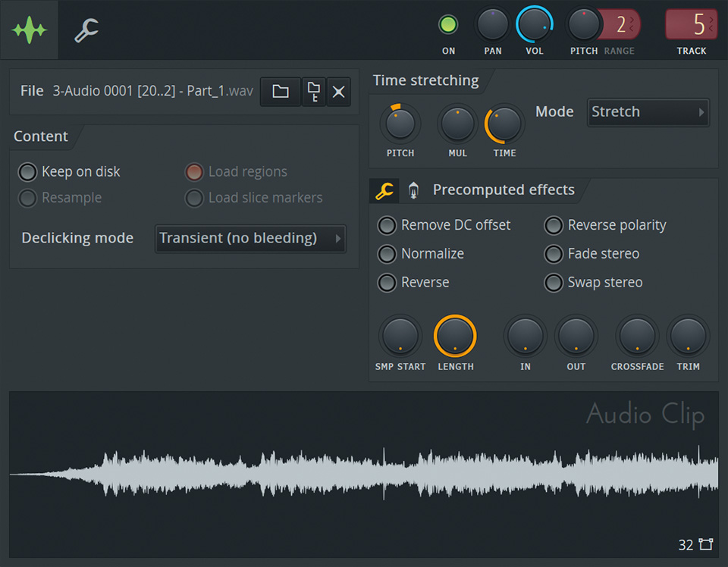Image resolution: width=728 pixels, height=567 pixels.
Task: Click the SMP START knob
Action: [x=400, y=336]
